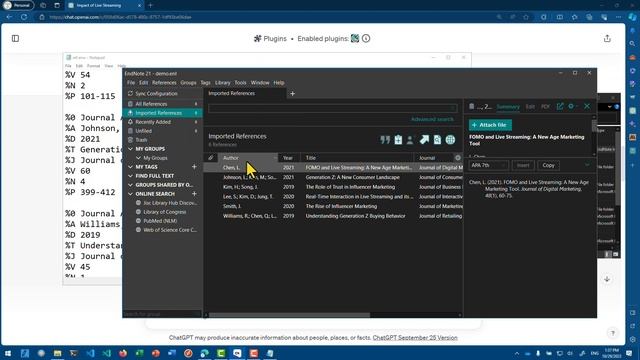640x360 pixels.
Task: Open the column settings gear in reference list
Action: point(458,158)
